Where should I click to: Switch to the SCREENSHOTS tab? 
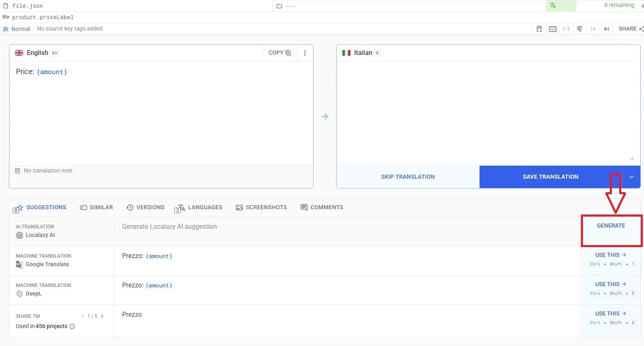(261, 208)
